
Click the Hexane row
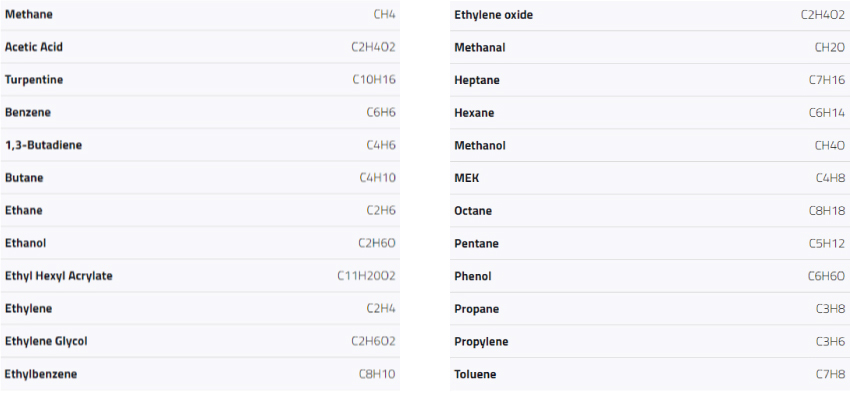(650, 113)
